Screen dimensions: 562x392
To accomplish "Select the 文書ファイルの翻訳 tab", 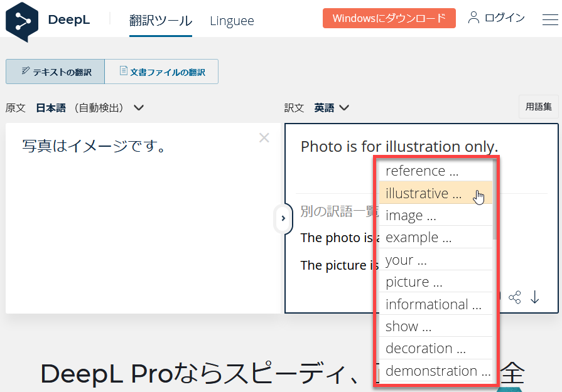I will 161,72.
